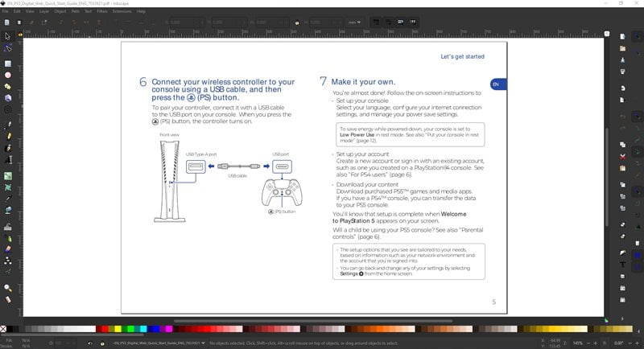Open the Layer menu

pyautogui.click(x=44, y=11)
